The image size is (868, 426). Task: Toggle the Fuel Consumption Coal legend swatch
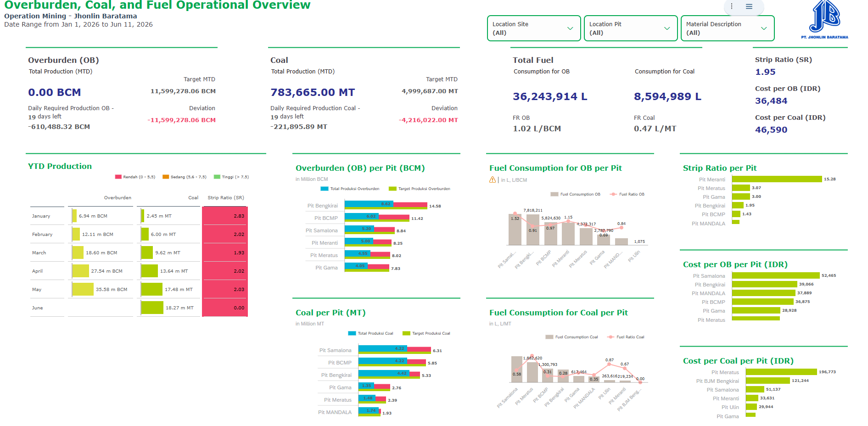[x=549, y=337]
